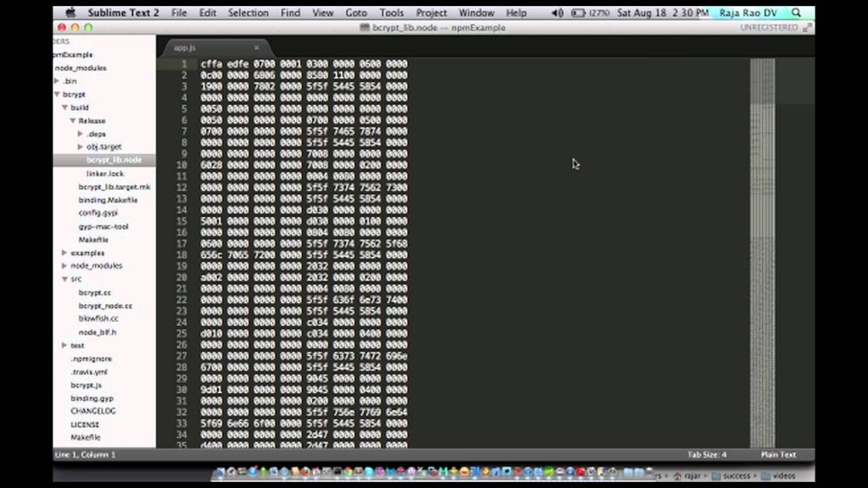Image resolution: width=868 pixels, height=488 pixels.
Task: Expand the examples folder
Action: coord(64,252)
